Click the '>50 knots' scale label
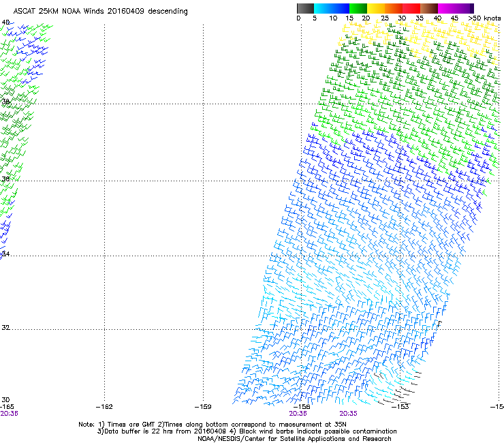Image resolution: width=504 pixels, height=443 pixels. pyautogui.click(x=484, y=18)
